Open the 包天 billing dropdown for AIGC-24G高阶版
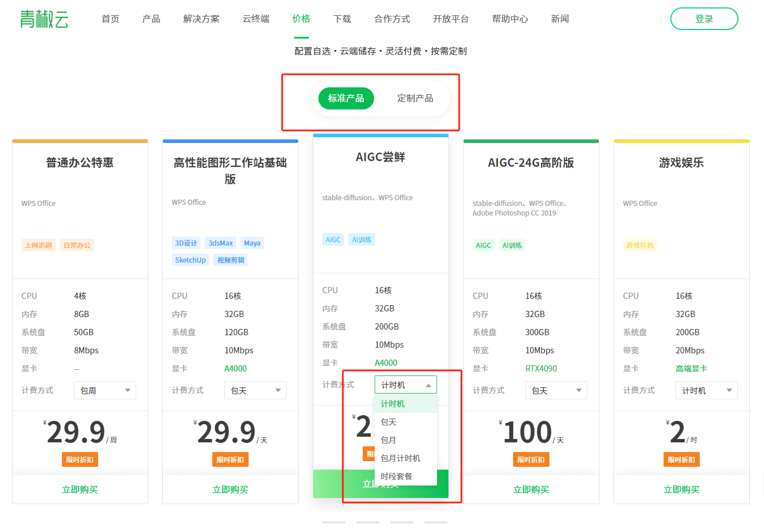This screenshot has height=532, width=764. coord(556,390)
